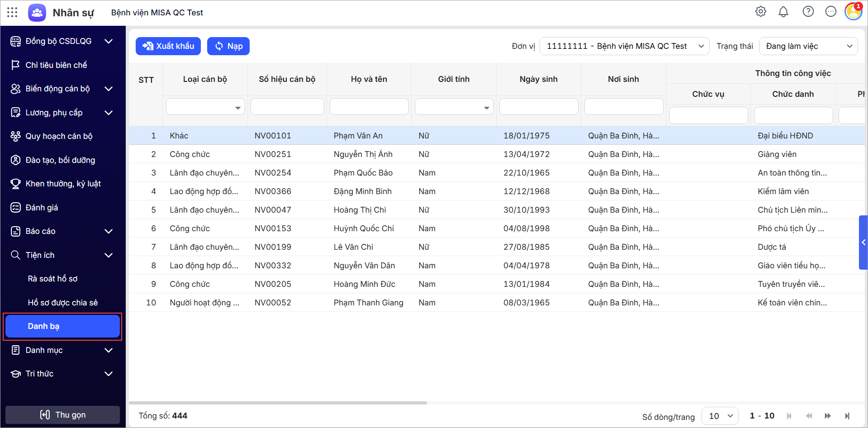This screenshot has width=868, height=428.
Task: Open the chat messages icon
Action: (830, 12)
